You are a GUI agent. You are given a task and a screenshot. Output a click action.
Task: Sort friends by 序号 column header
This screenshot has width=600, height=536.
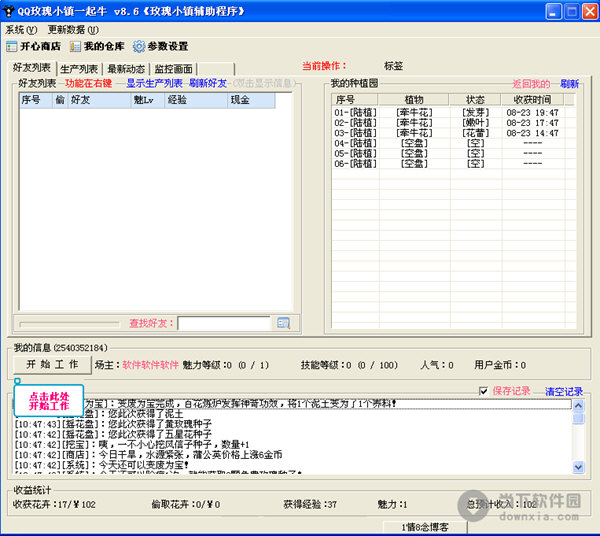point(36,100)
